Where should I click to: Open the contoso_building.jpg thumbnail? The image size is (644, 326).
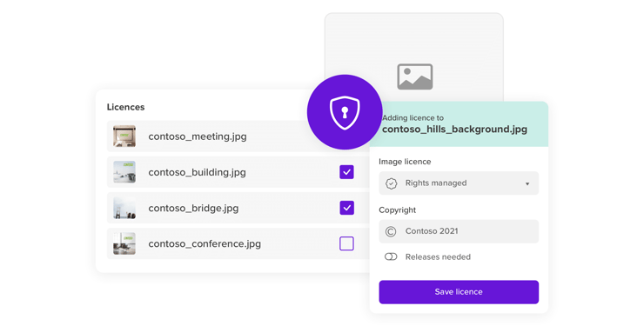pyautogui.click(x=124, y=172)
